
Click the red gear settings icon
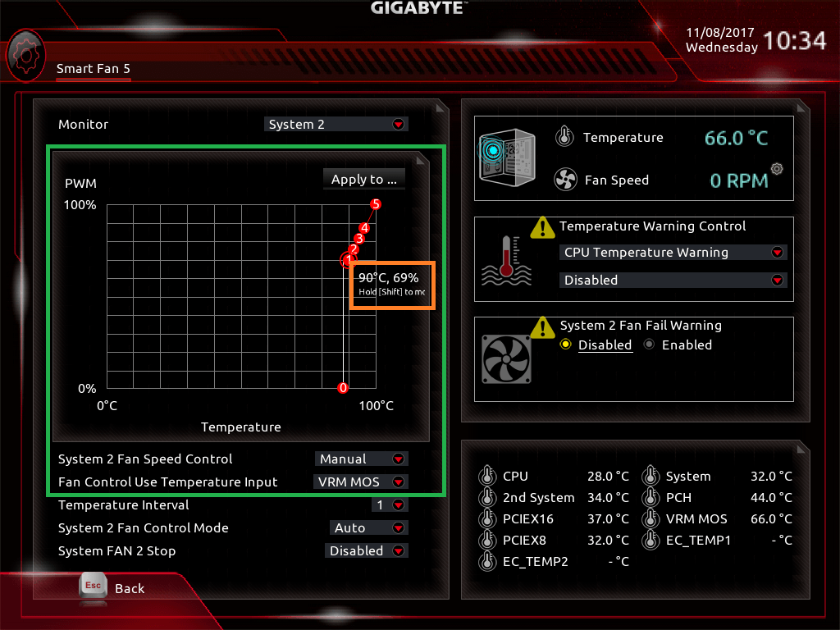25,56
